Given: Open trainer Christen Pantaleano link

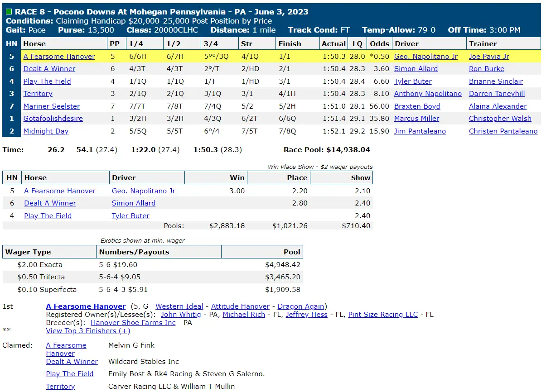Looking at the screenshot, I should (503, 131).
